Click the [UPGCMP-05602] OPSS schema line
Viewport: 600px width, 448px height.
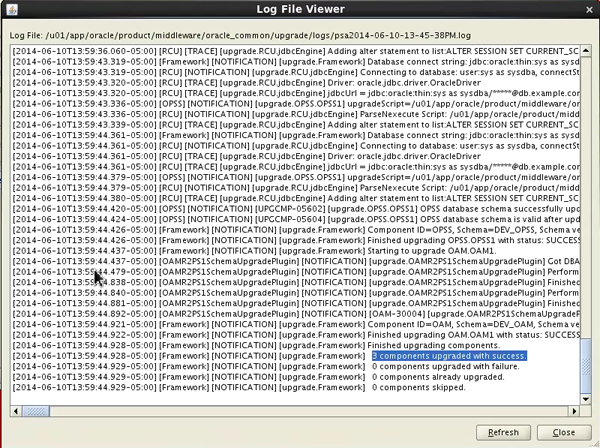click(x=296, y=209)
